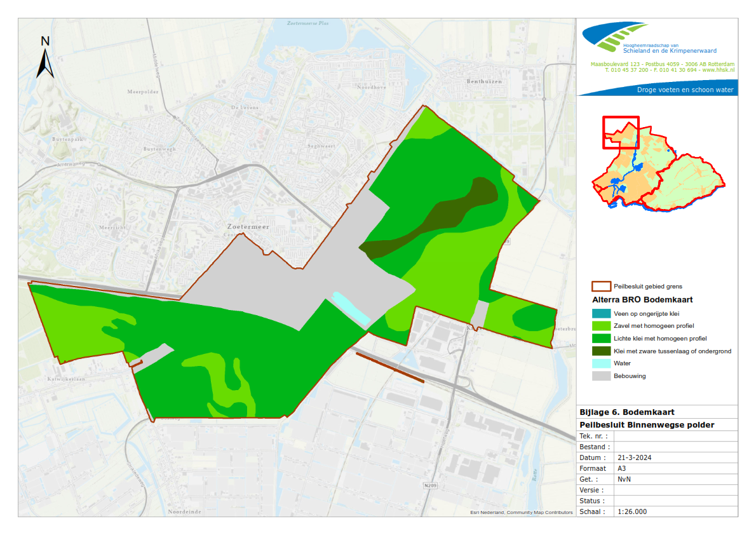Image resolution: width=756 pixels, height=535 pixels.
Task: Select the Lichte klei legend color box
Action: click(x=600, y=339)
